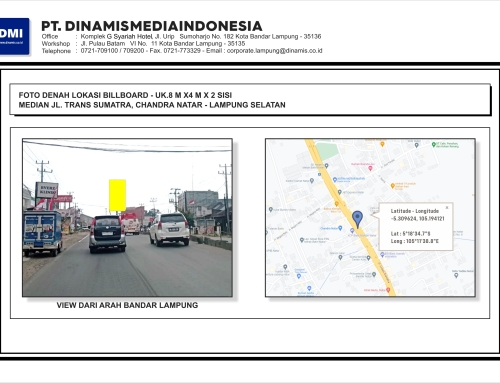Click the decimal coordinates -5.309624 value

(x=417, y=219)
